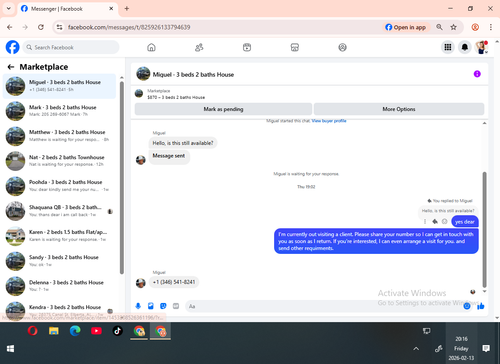Send a voice clip with microphone icon
The image size is (500, 364).
[138, 306]
